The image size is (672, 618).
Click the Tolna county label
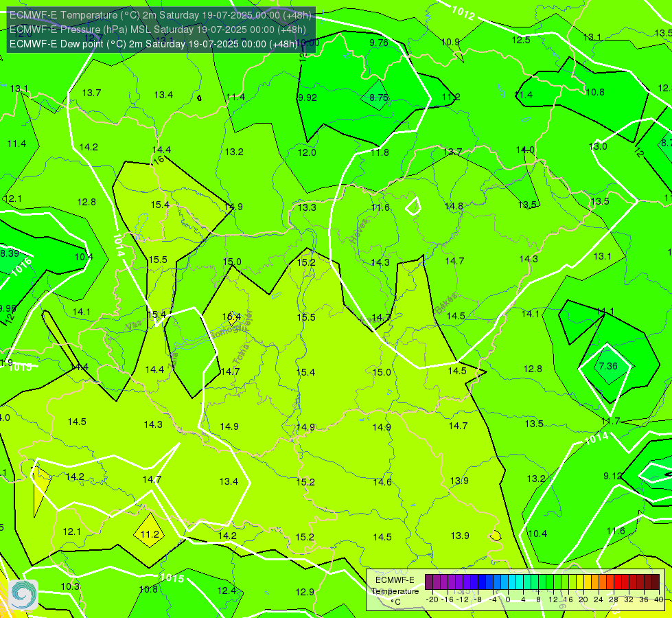click(241, 354)
